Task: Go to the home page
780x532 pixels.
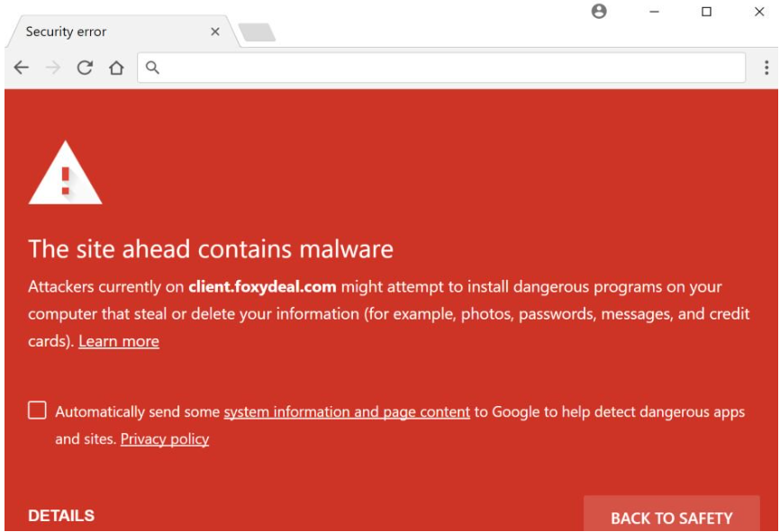Action: tap(115, 68)
